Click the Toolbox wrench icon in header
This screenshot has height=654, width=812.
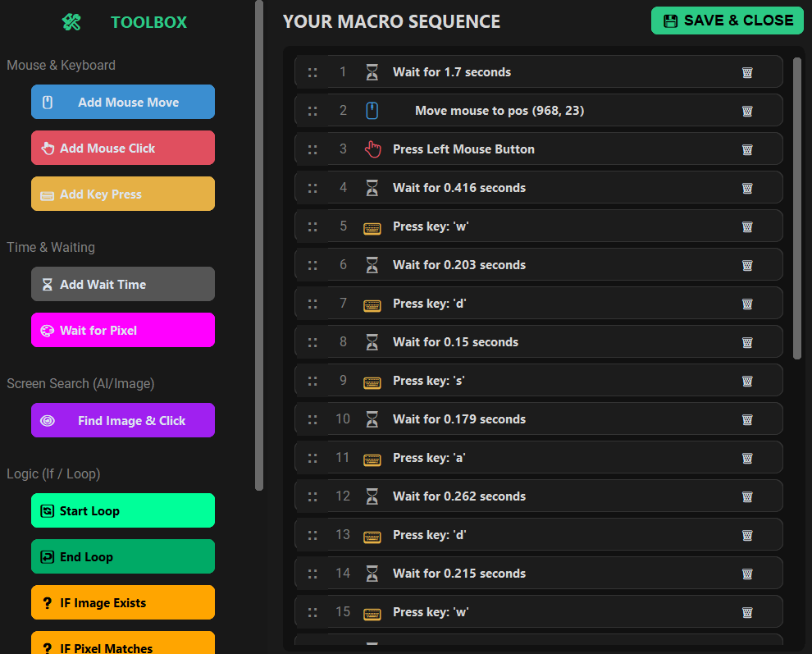pos(71,22)
